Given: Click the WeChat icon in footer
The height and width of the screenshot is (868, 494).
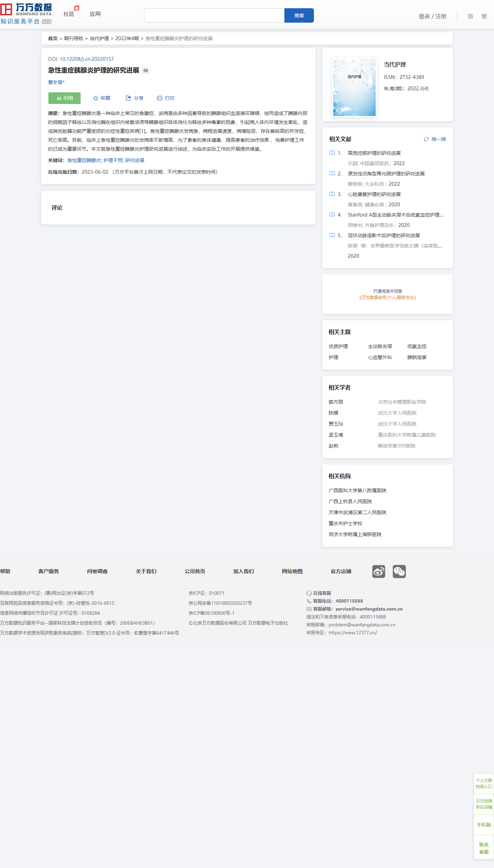Looking at the screenshot, I should pyautogui.click(x=399, y=571).
